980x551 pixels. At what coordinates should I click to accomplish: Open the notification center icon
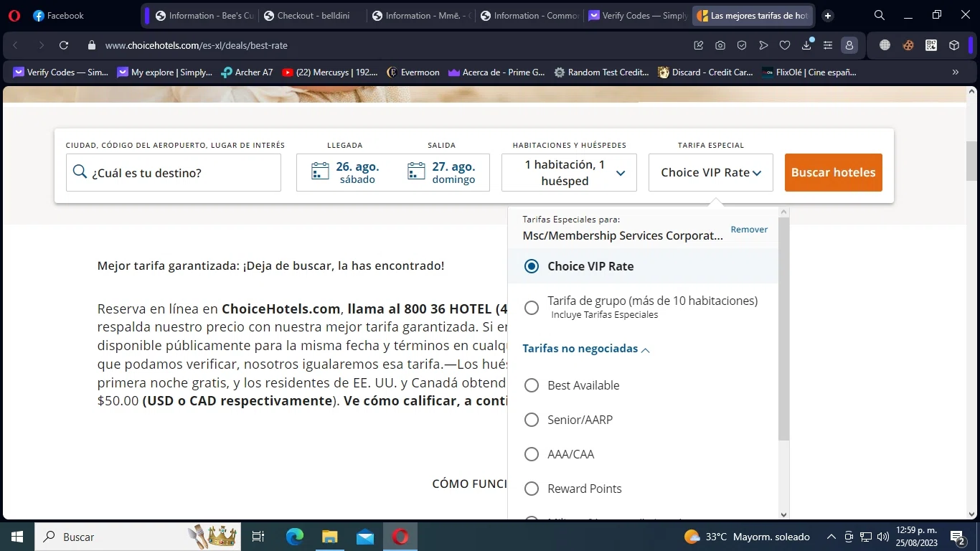957,537
